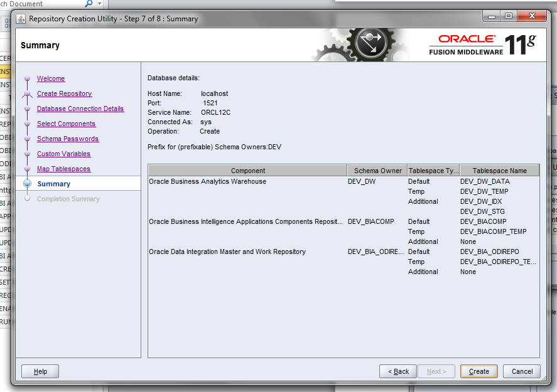557x392 pixels.
Task: Cancel the Repository Creation Utility
Action: [x=522, y=371]
